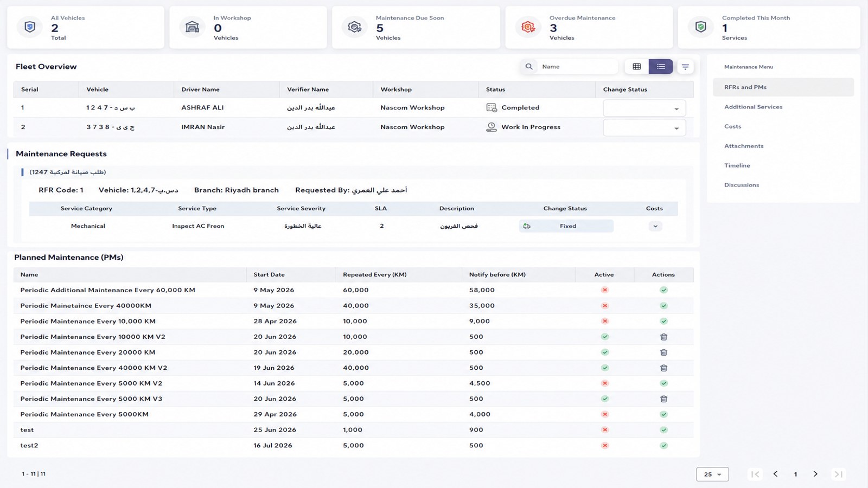Open Timeline menu item
The width and height of the screenshot is (868, 488).
pos(737,165)
